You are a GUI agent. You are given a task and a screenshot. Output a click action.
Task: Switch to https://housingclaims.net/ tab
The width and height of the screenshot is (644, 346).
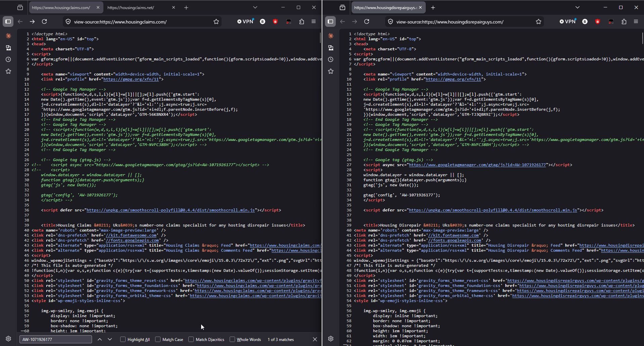131,7
